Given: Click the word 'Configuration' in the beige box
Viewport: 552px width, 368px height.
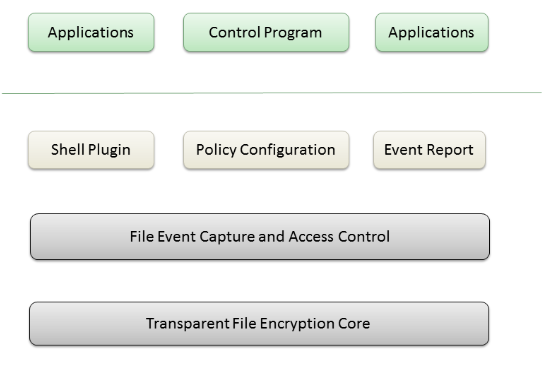Looking at the screenshot, I should 288,150.
